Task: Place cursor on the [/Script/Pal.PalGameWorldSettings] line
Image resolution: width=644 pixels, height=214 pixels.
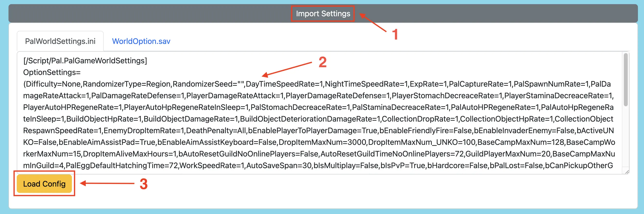Action: 85,61
